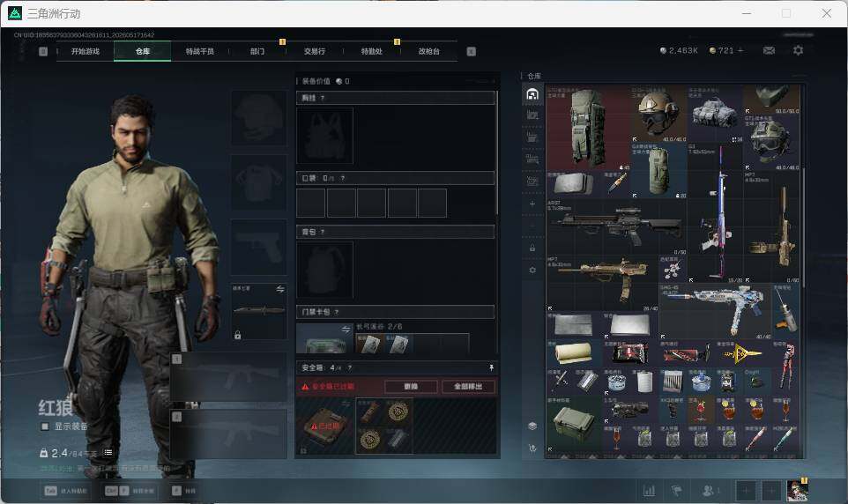Open help for 安全箱 section

349,367
